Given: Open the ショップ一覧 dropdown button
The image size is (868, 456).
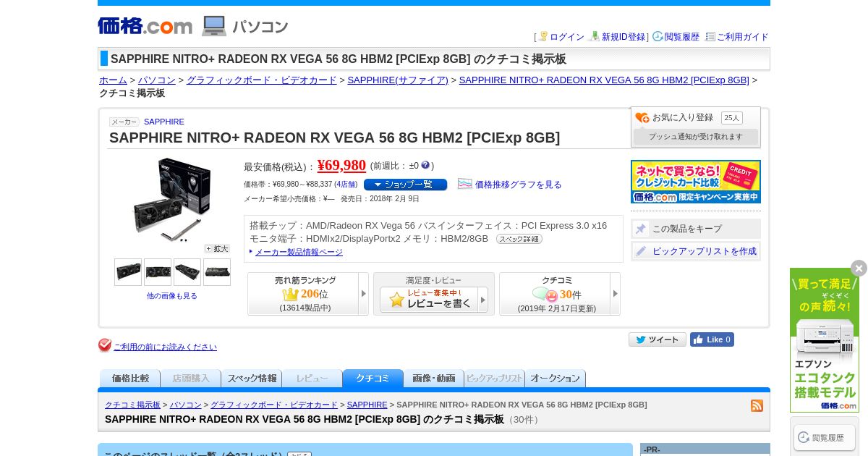Looking at the screenshot, I should click(x=405, y=185).
